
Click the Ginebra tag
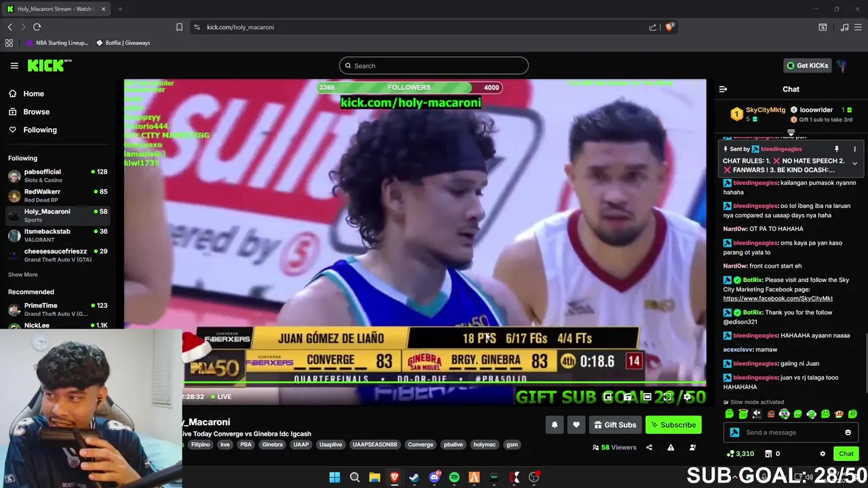tap(272, 445)
